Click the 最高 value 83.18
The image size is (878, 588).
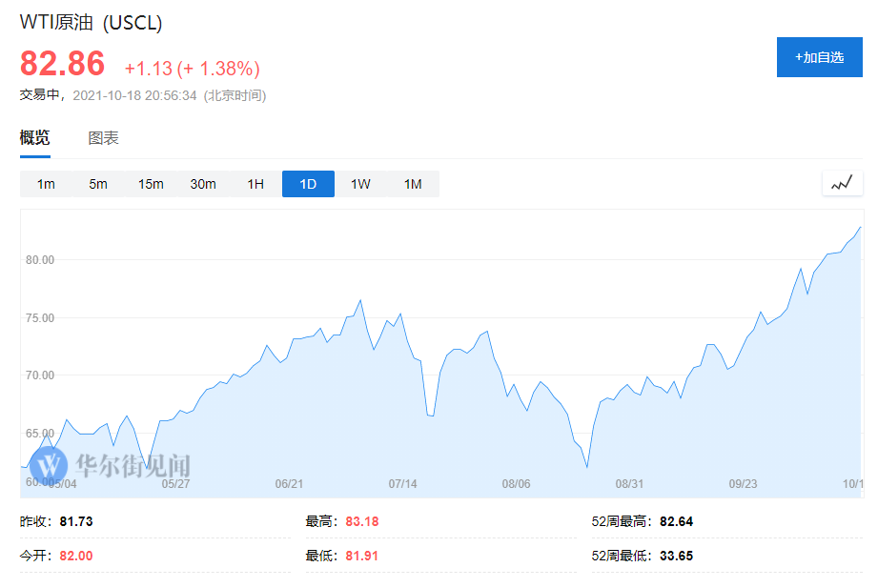(361, 521)
